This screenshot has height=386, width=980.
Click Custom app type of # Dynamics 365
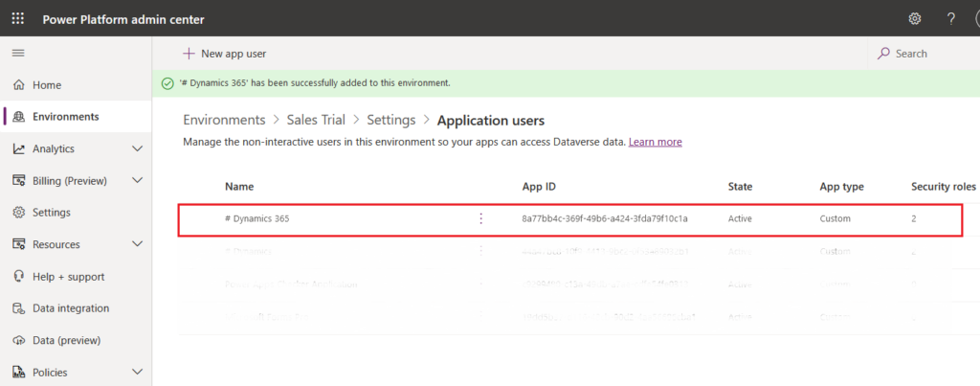[x=835, y=219]
